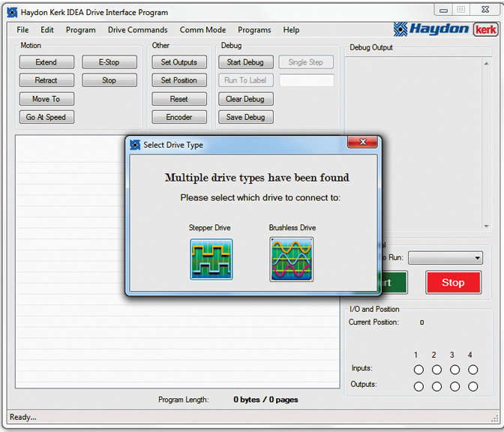Screen dimensions: 504x432
Task: Open the Programs menu
Action: (x=254, y=30)
